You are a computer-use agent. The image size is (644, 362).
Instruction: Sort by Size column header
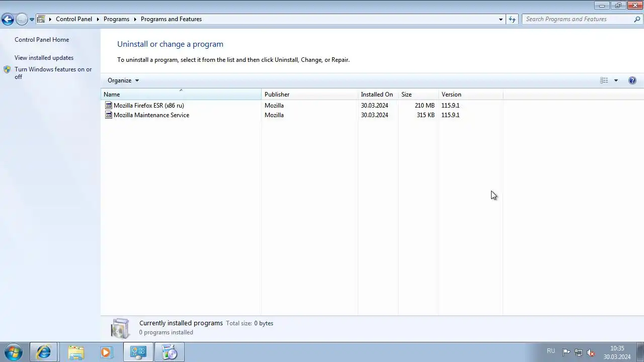pyautogui.click(x=418, y=95)
